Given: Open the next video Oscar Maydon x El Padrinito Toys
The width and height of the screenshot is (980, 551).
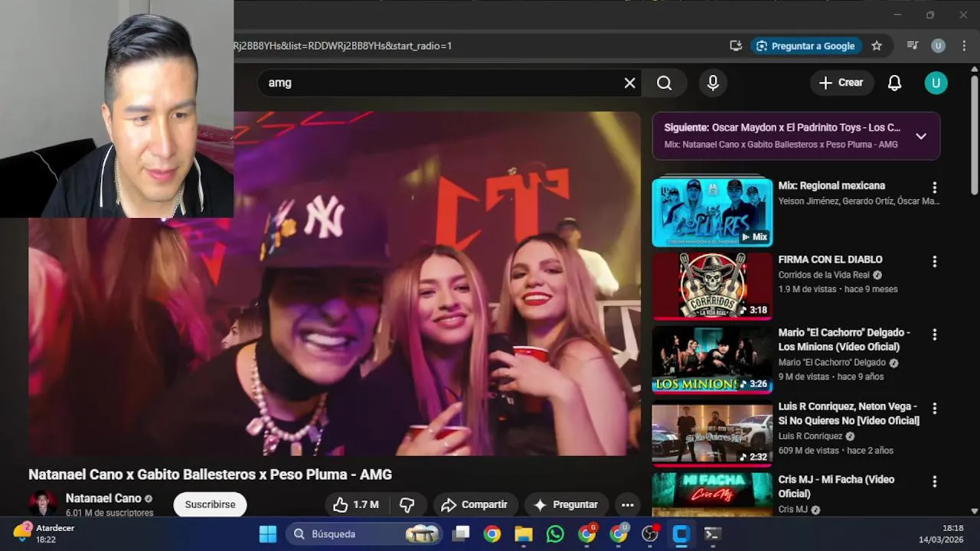Looking at the screenshot, I should click(x=782, y=128).
